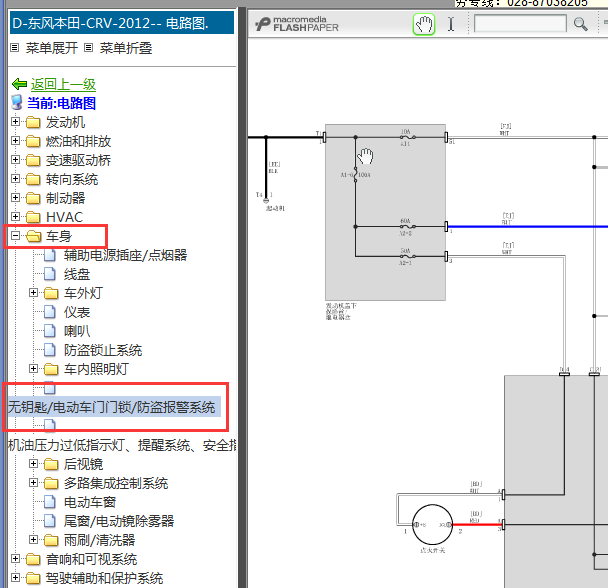Viewport: 608px width, 588px height.
Task: Click the 多路集成控制系统 folder icon
Action: click(51, 483)
